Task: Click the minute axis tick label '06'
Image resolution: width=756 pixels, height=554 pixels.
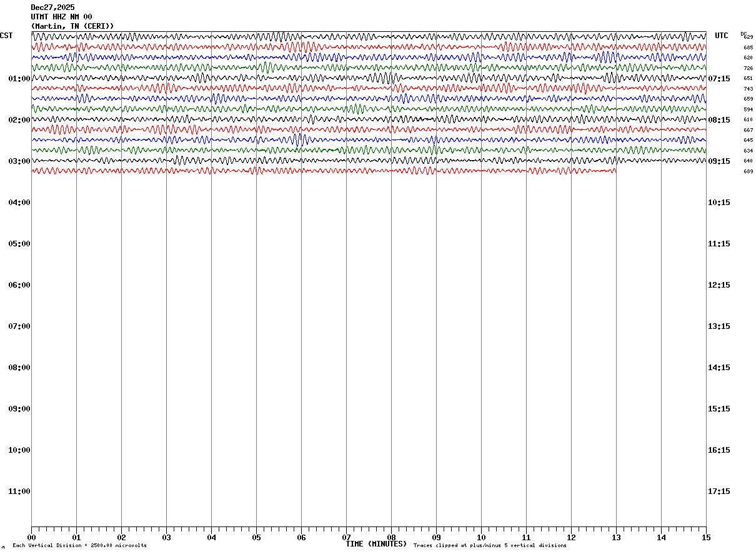Action: [301, 538]
